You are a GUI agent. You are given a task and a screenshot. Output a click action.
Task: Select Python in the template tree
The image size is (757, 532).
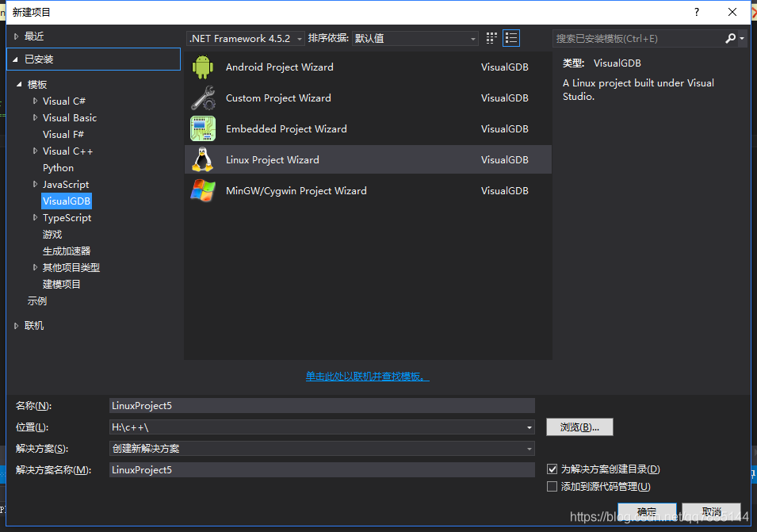tap(58, 167)
